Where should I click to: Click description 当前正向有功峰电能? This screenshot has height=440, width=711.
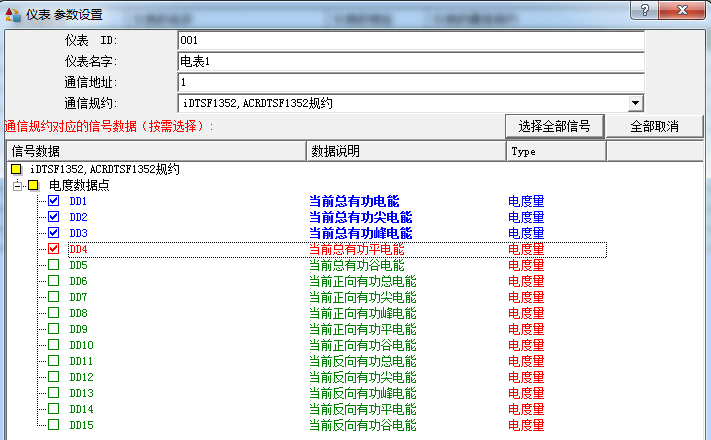[x=362, y=313]
